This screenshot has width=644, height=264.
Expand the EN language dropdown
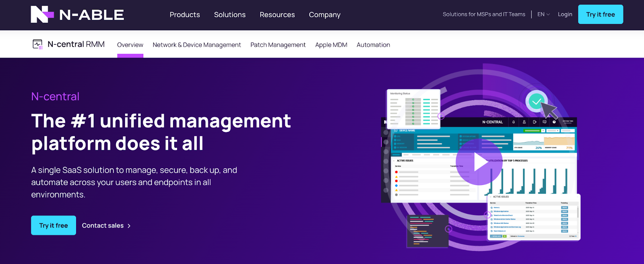543,14
